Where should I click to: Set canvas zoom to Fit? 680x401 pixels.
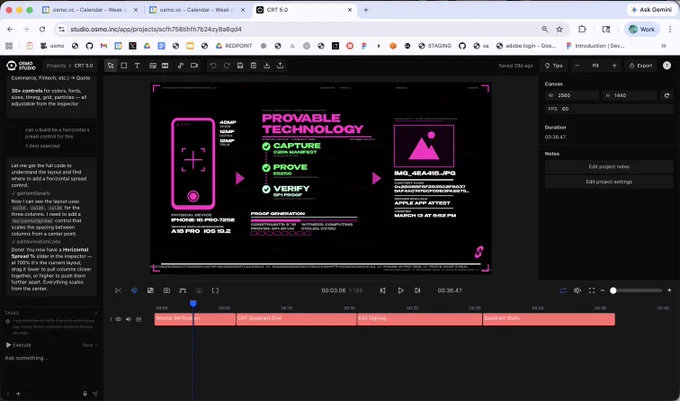(595, 65)
